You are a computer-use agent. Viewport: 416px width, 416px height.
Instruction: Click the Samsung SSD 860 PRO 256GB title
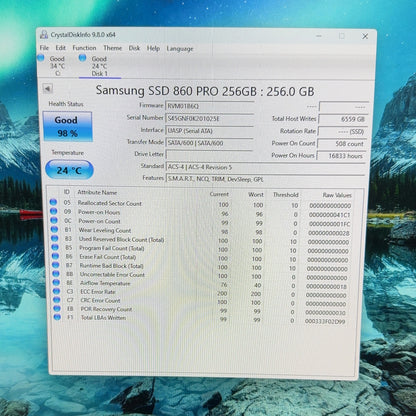click(205, 91)
